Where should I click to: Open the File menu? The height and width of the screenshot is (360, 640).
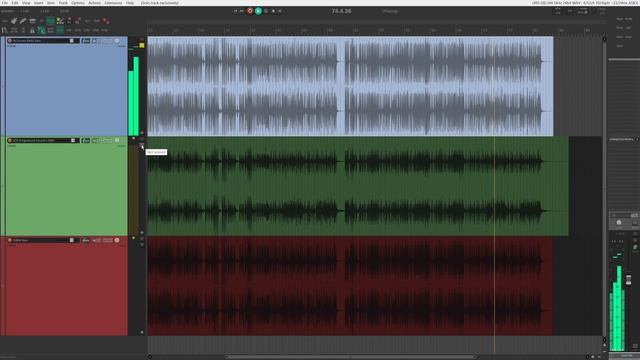(4, 3)
